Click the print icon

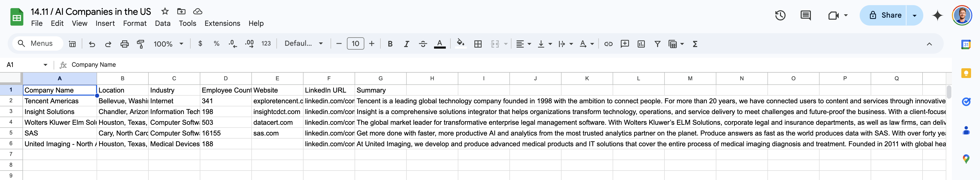point(124,44)
